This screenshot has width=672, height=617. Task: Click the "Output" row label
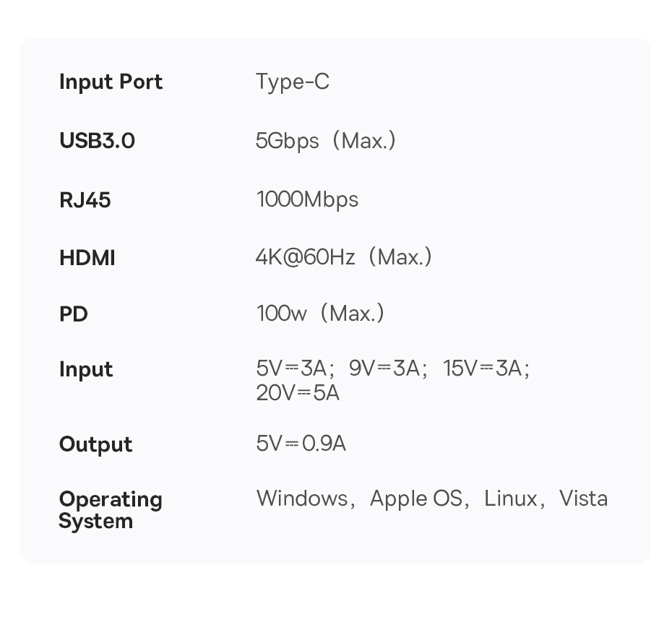point(95,444)
